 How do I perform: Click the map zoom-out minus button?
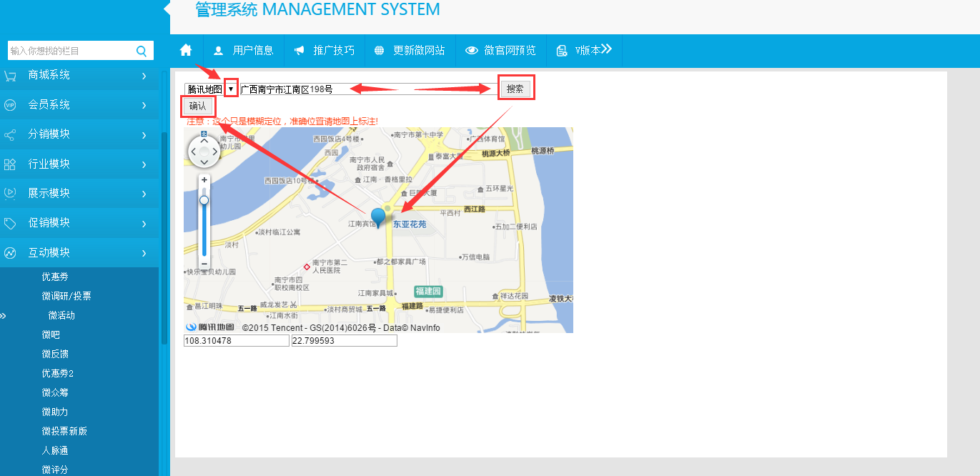pos(204,264)
